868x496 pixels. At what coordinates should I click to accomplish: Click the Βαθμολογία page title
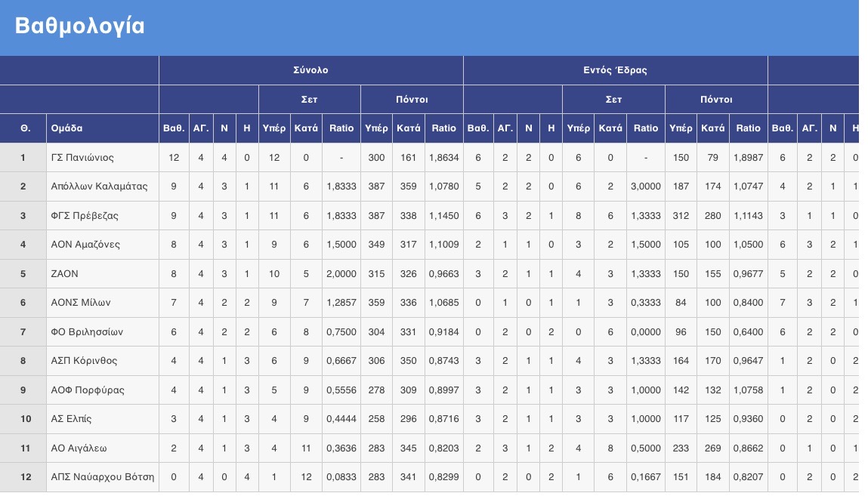(79, 26)
